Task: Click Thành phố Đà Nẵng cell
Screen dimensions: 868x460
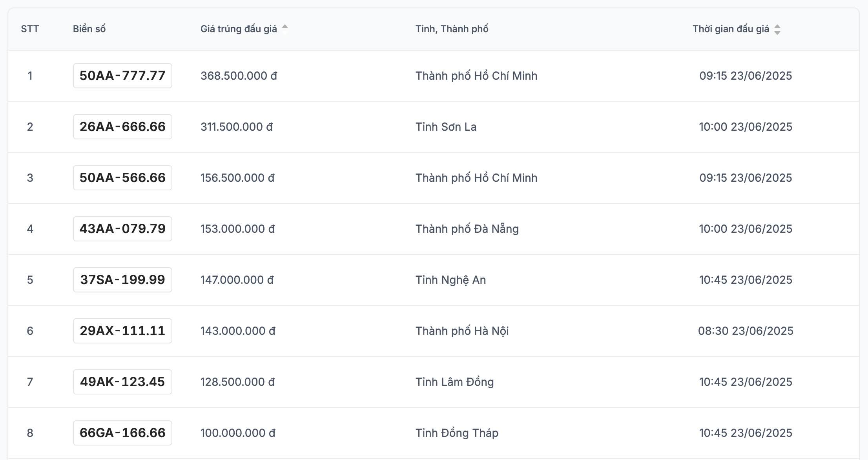Action: tap(467, 229)
